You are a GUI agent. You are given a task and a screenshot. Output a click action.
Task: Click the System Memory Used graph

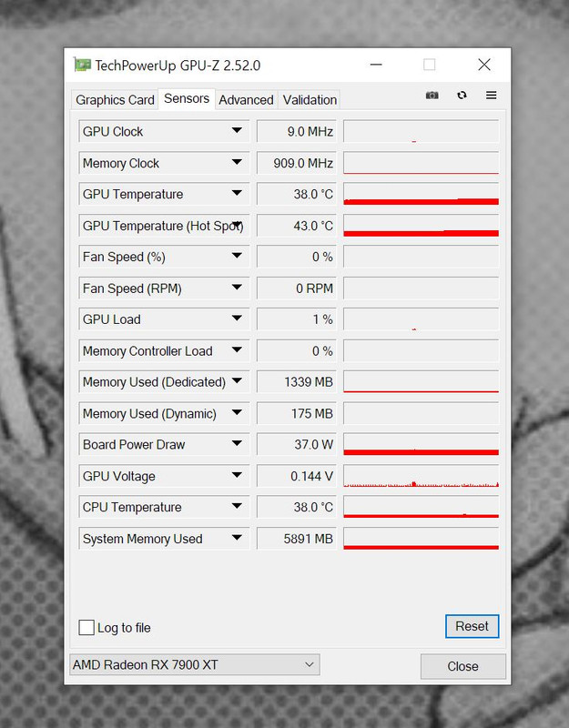[421, 539]
